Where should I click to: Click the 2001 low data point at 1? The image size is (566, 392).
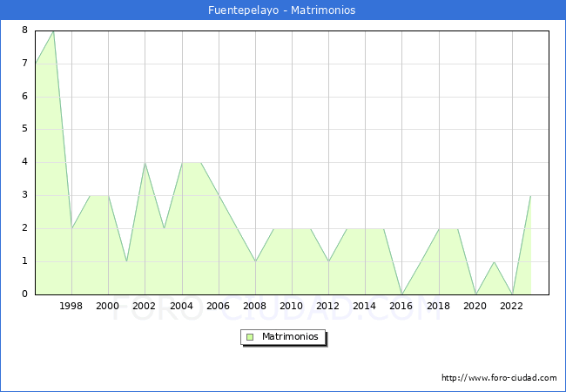(127, 261)
